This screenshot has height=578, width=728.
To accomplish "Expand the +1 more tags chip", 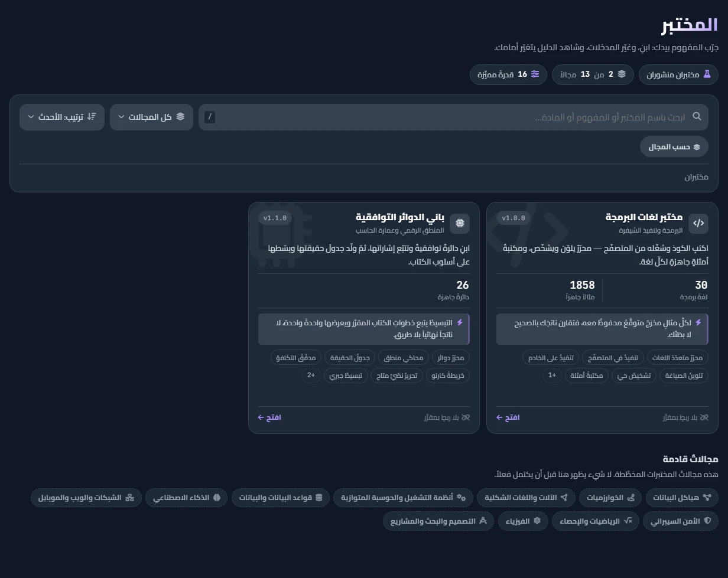I will (x=551, y=375).
